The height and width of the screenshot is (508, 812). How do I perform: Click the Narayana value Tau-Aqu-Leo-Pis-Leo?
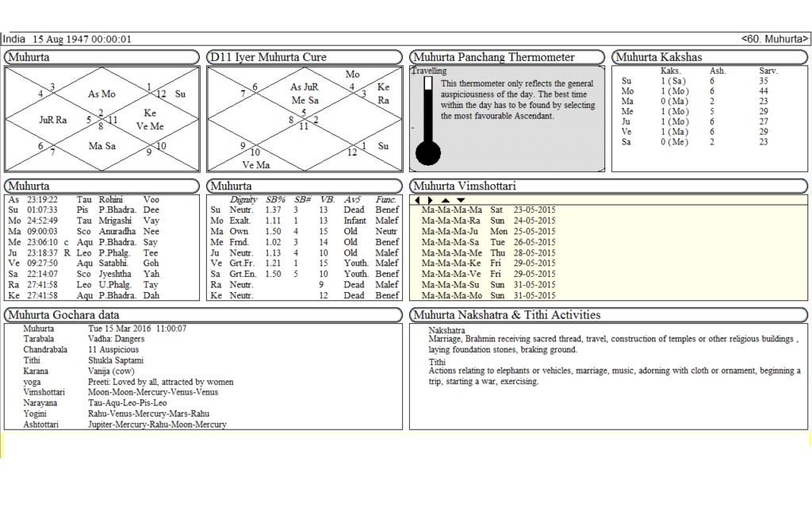[128, 402]
